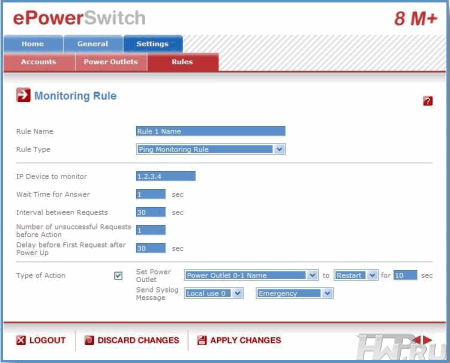Focus the Rule Name input field

(211, 131)
